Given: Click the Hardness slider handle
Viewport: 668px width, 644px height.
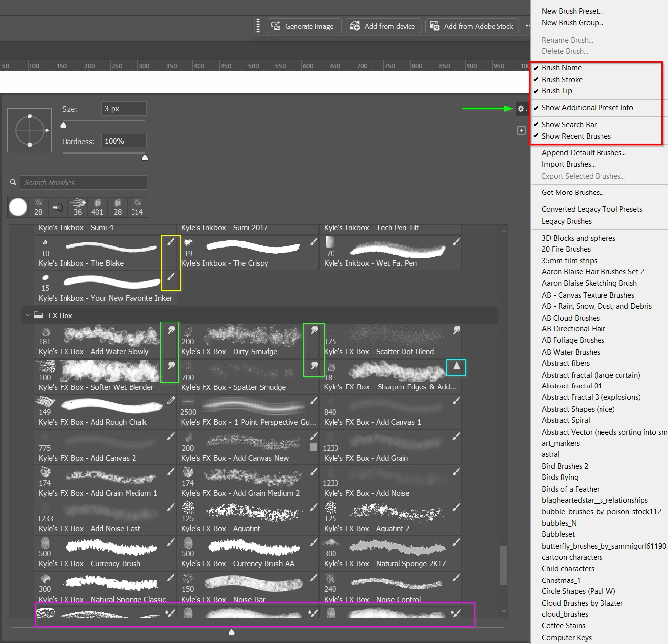Looking at the screenshot, I should [x=145, y=157].
